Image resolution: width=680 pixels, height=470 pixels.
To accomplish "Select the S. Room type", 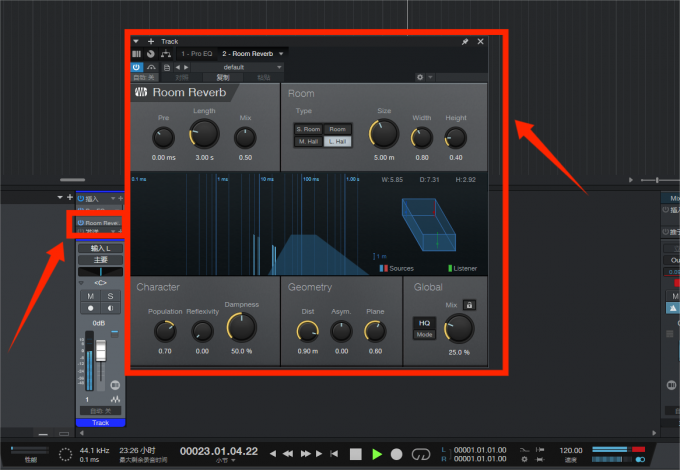I will coord(308,129).
